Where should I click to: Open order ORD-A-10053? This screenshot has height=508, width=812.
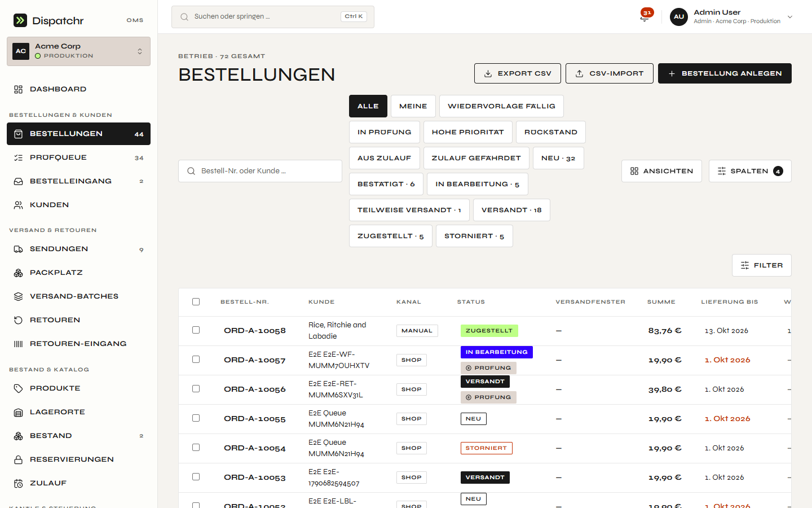(x=255, y=478)
